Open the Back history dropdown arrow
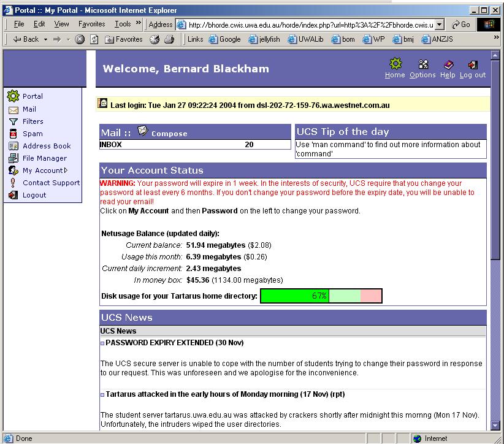Viewport: 504px width, 444px height. (45, 39)
